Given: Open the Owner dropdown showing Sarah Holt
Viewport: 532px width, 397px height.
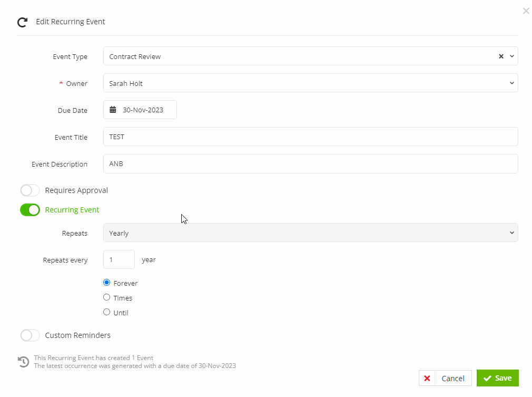Looking at the screenshot, I should 311,83.
